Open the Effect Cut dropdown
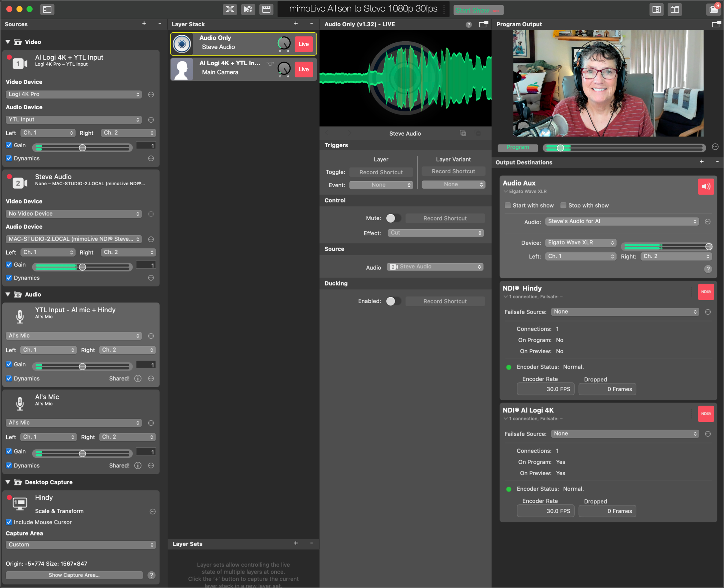724x588 pixels. tap(436, 233)
